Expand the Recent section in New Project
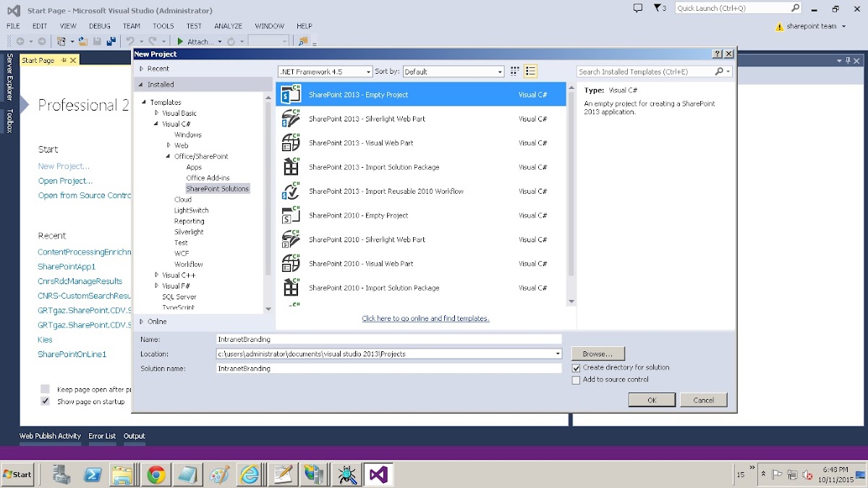This screenshot has width=868, height=488. click(141, 69)
